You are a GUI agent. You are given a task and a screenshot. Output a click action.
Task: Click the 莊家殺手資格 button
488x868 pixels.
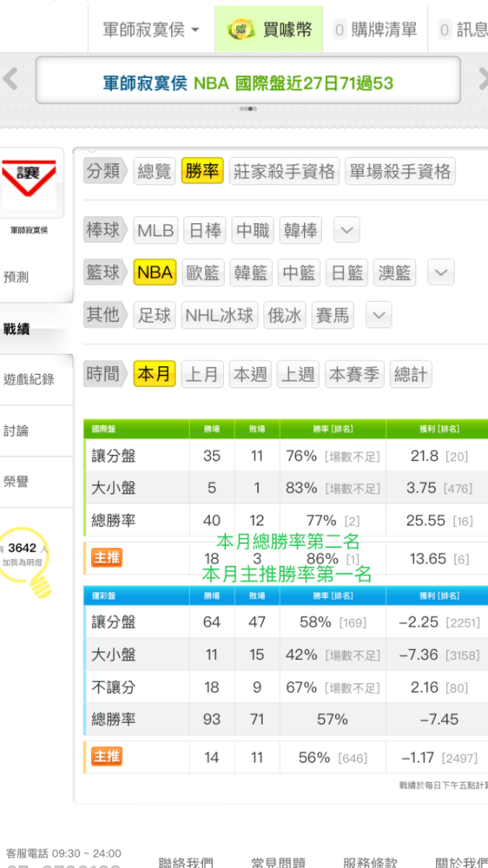(284, 172)
